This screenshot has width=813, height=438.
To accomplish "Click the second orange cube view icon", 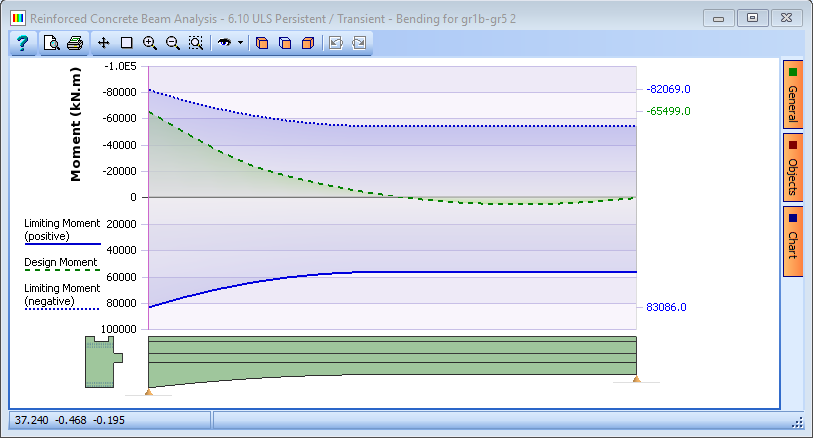I will point(285,43).
